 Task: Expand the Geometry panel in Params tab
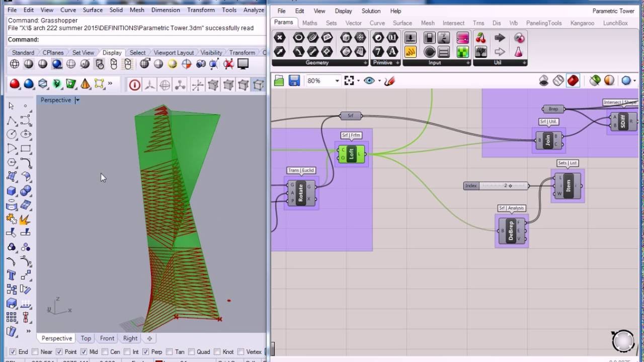(x=365, y=63)
